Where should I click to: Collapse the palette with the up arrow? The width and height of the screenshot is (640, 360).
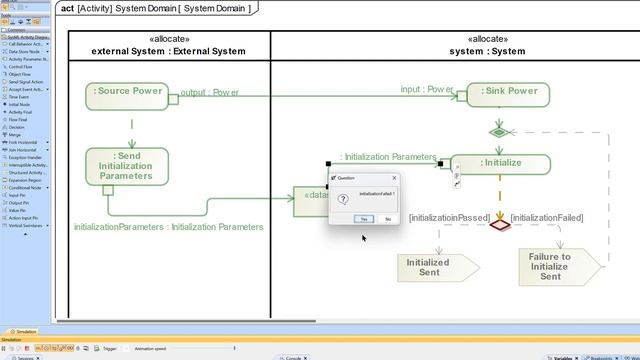25,234
